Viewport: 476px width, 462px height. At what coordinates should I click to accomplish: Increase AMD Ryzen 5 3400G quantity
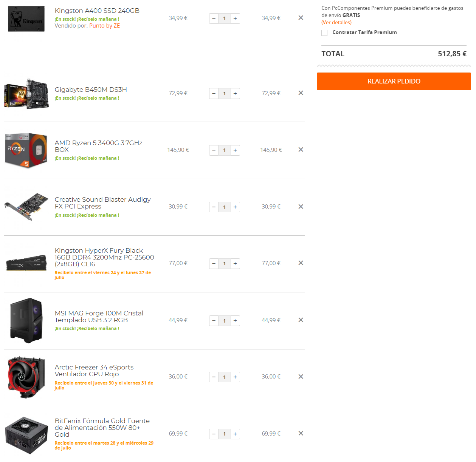tap(235, 150)
